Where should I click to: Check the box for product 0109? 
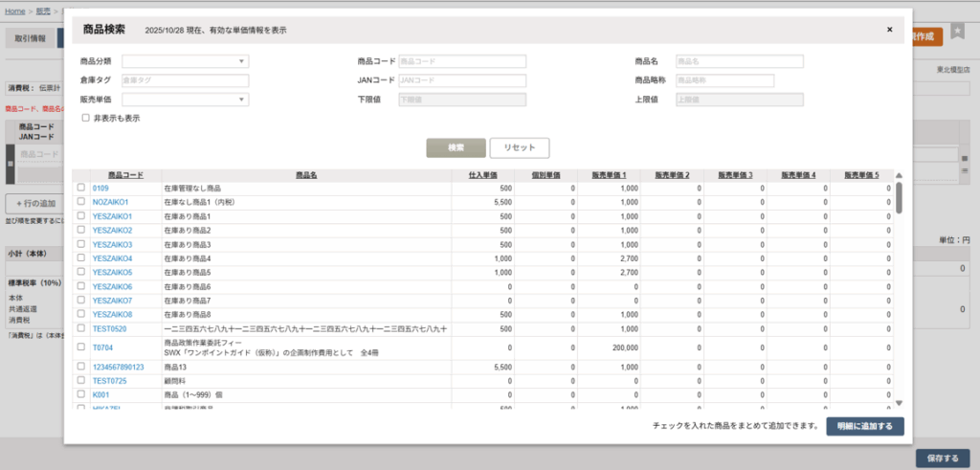pyautogui.click(x=81, y=189)
